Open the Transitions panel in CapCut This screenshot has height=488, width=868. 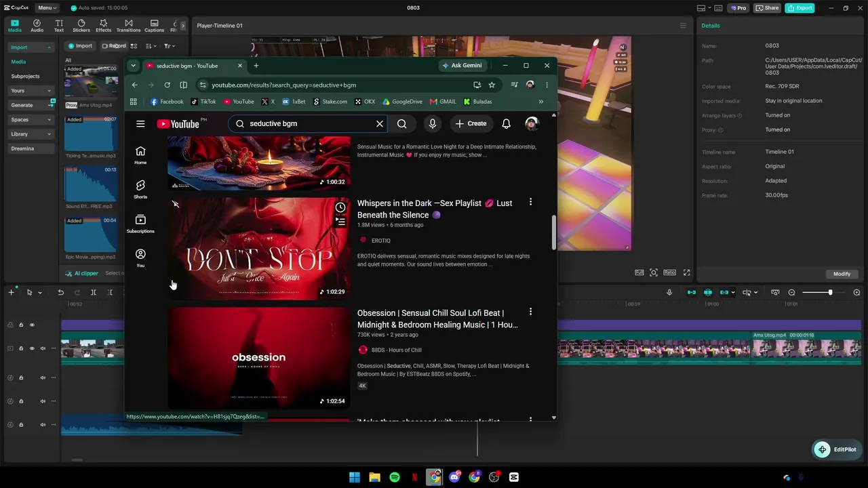[x=128, y=26]
